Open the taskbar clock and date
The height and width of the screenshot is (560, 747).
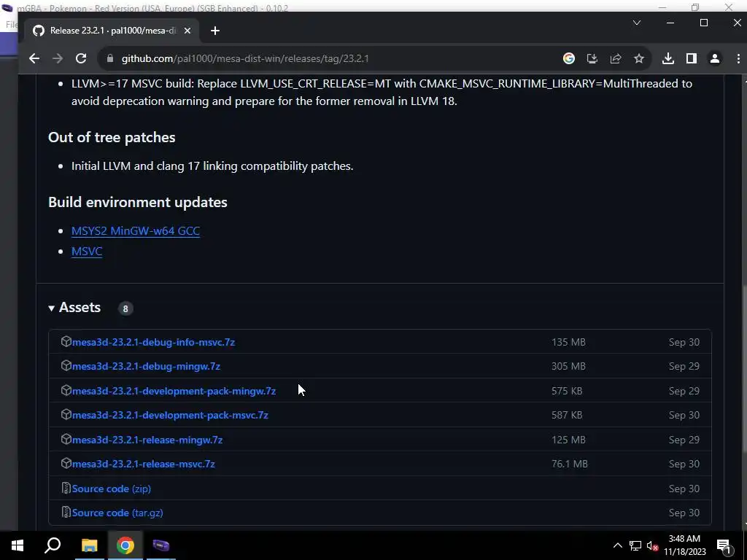pyautogui.click(x=684, y=545)
